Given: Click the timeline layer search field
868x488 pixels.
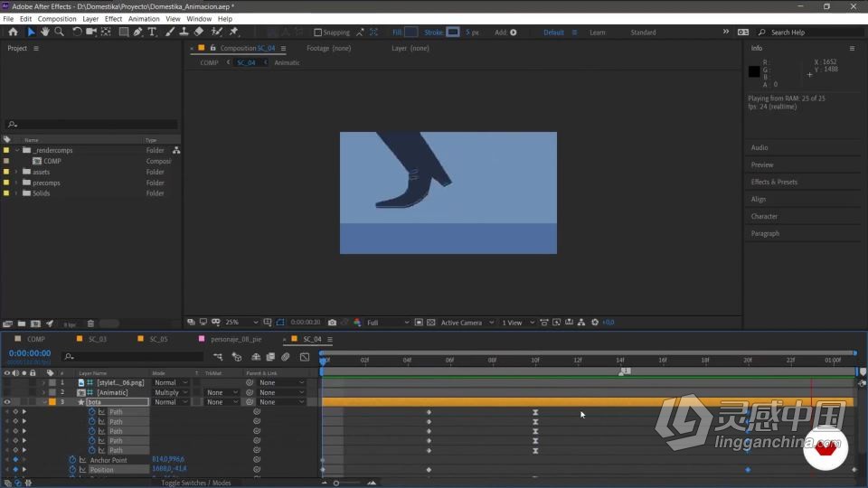Looking at the screenshot, I should click(x=133, y=357).
